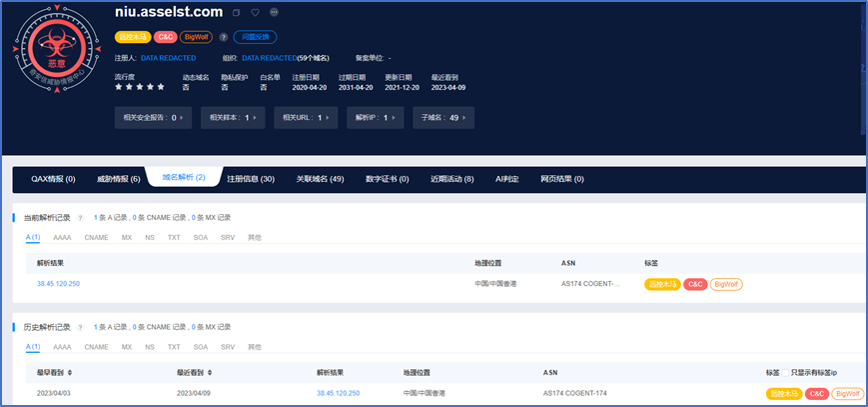The image size is (868, 407).
Task: Click the 远控木马 tag in header
Action: [133, 37]
